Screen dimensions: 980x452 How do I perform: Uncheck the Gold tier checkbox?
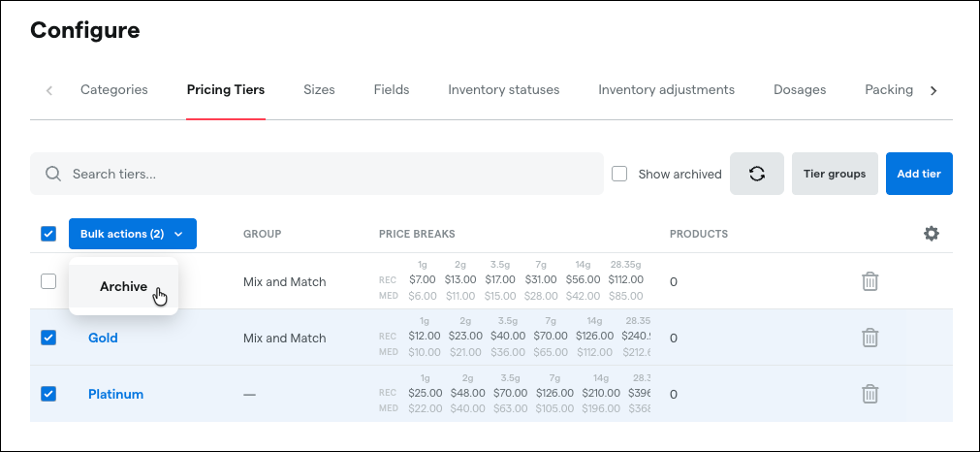click(48, 338)
